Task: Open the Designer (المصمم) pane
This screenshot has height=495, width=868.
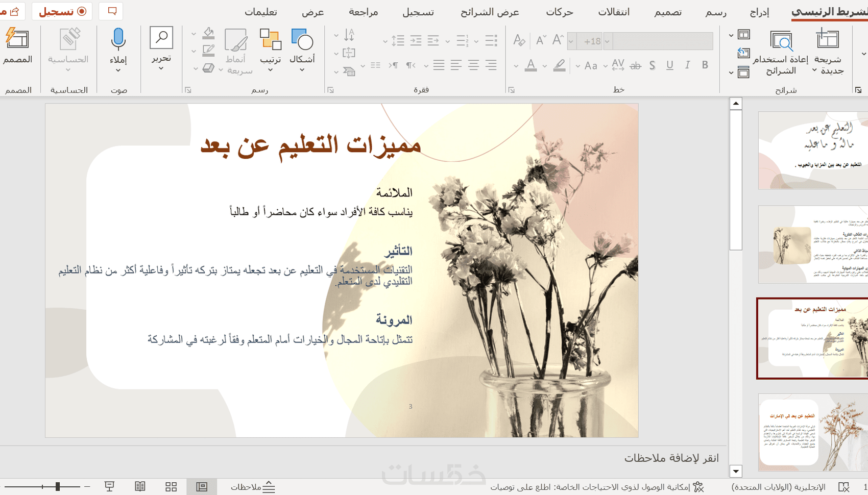Action: click(x=17, y=46)
